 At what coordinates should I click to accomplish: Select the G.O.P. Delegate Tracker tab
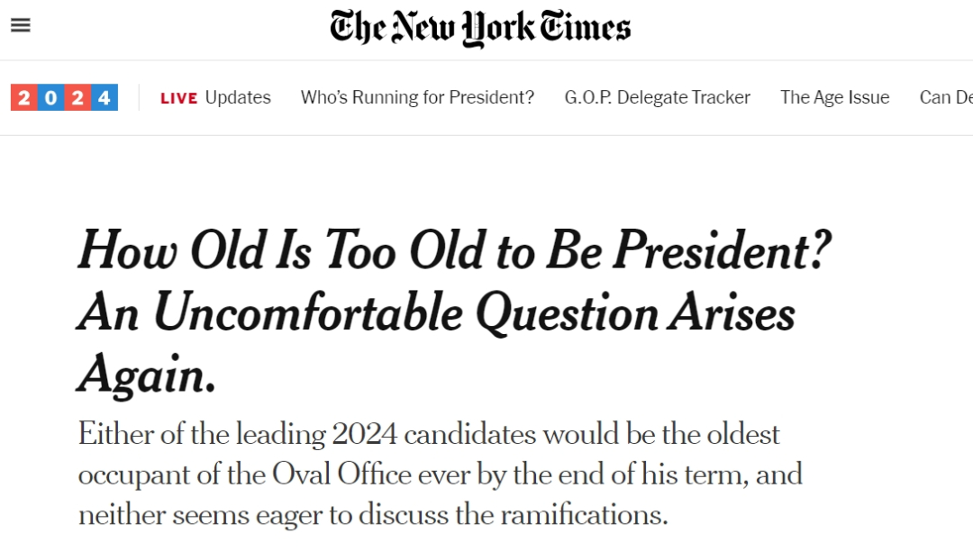click(657, 97)
